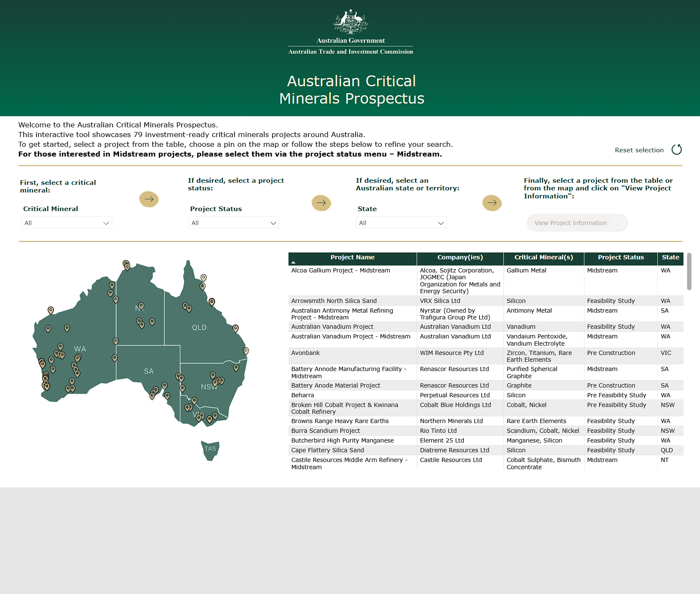Sort table by the State column header
This screenshot has width=700, height=594.
click(670, 257)
